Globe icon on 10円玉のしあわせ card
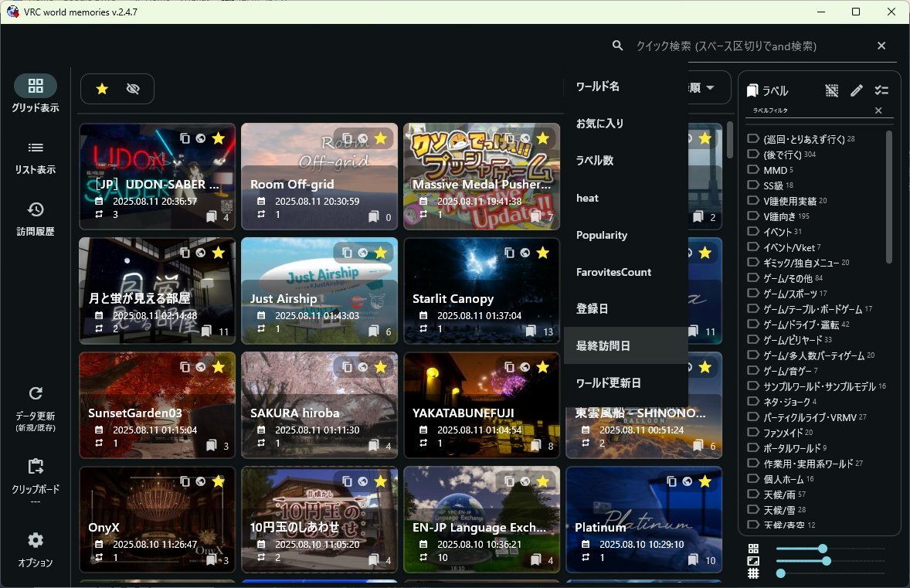Viewport: 910px width, 588px height. pos(363,481)
